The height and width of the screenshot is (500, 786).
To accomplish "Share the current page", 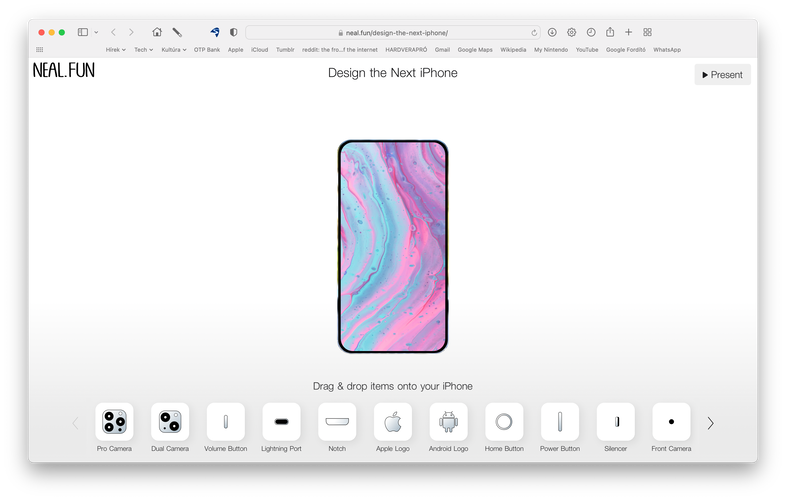I will tap(610, 32).
